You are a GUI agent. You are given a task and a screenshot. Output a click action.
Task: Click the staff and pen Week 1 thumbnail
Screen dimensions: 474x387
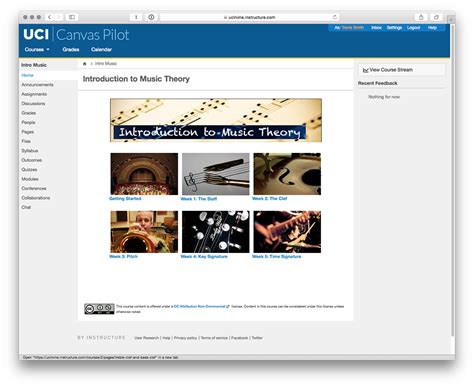tap(216, 174)
